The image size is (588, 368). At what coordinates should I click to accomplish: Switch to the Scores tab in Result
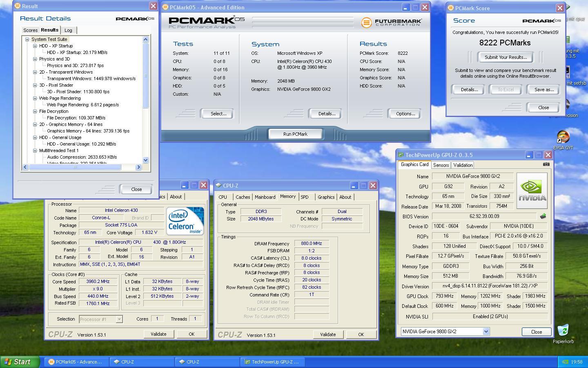coord(30,30)
